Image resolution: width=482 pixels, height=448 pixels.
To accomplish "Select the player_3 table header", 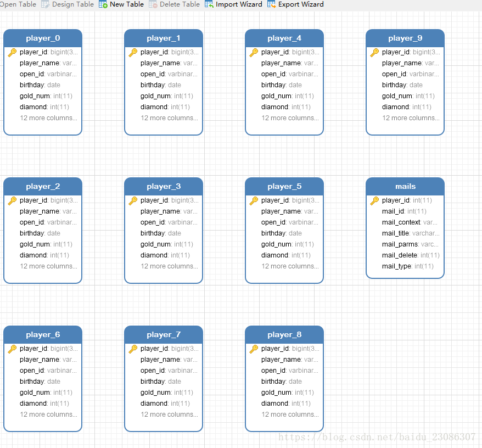I will pyautogui.click(x=164, y=186).
